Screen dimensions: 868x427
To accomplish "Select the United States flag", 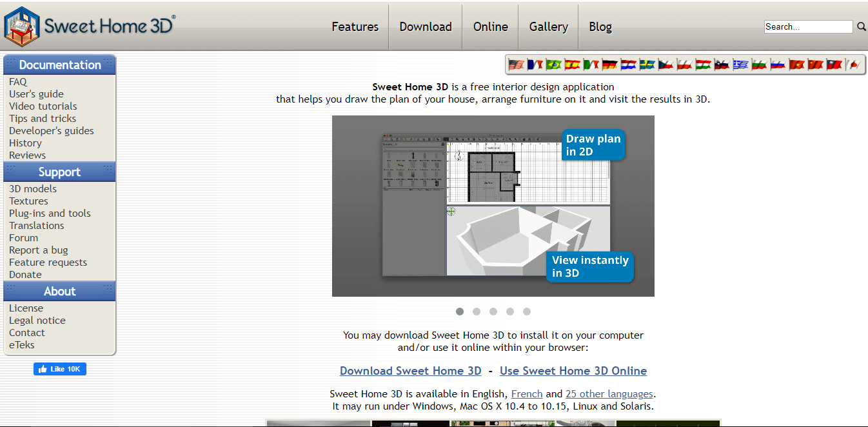I will tap(516, 65).
